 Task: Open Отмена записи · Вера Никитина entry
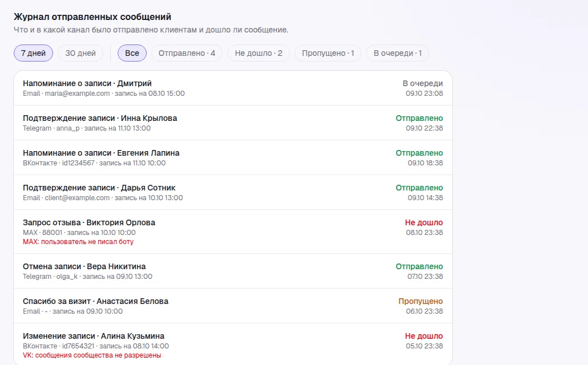(x=233, y=271)
